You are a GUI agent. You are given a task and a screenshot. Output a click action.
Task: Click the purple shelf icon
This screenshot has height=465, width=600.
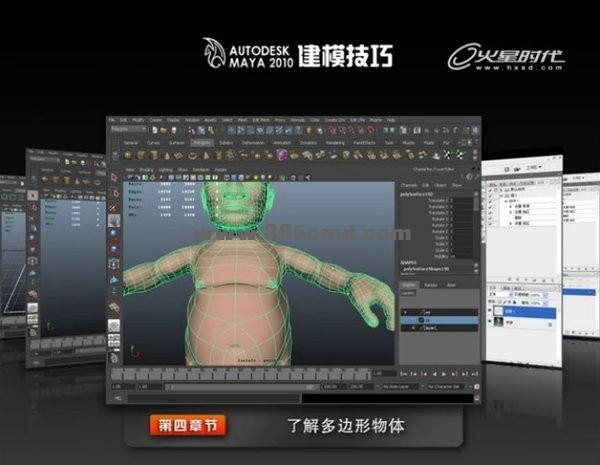pyautogui.click(x=281, y=155)
